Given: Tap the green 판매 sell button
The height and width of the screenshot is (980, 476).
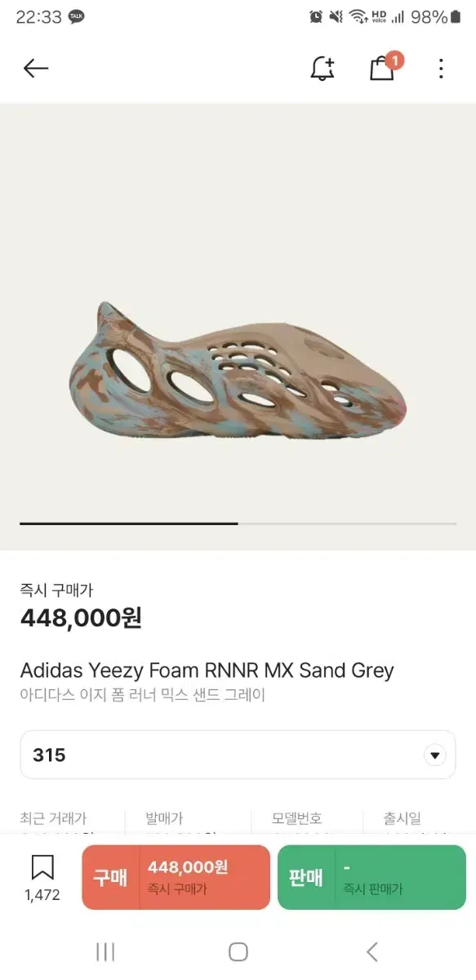Looking at the screenshot, I should coord(371,877).
